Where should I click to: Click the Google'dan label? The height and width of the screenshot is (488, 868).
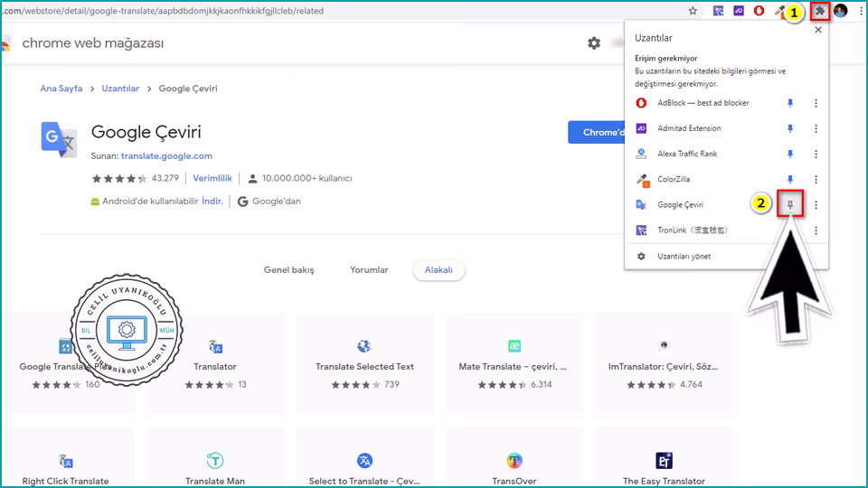[277, 201]
